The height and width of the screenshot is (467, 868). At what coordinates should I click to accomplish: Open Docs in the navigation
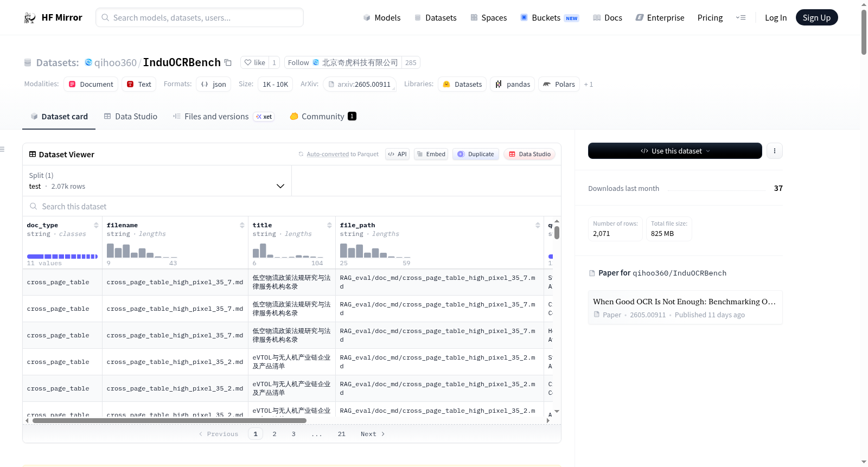point(608,18)
